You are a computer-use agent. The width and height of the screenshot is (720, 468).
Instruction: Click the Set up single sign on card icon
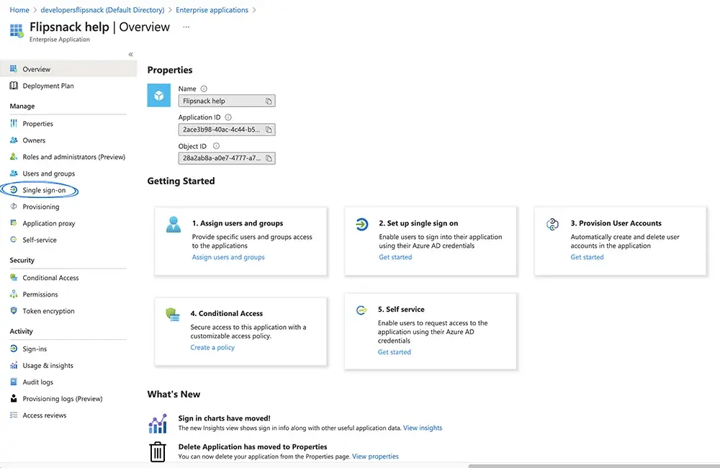click(362, 225)
